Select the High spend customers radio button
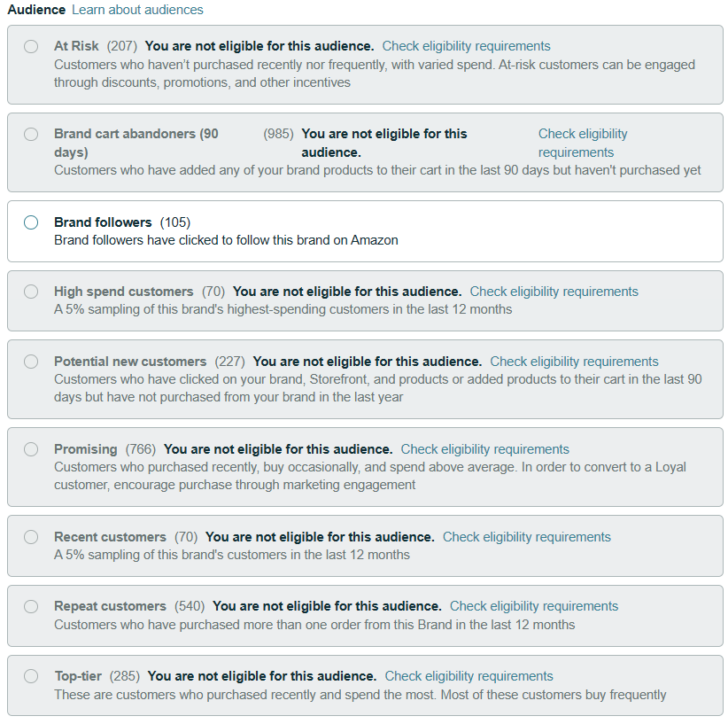Viewport: 728px width, 724px height. [31, 292]
